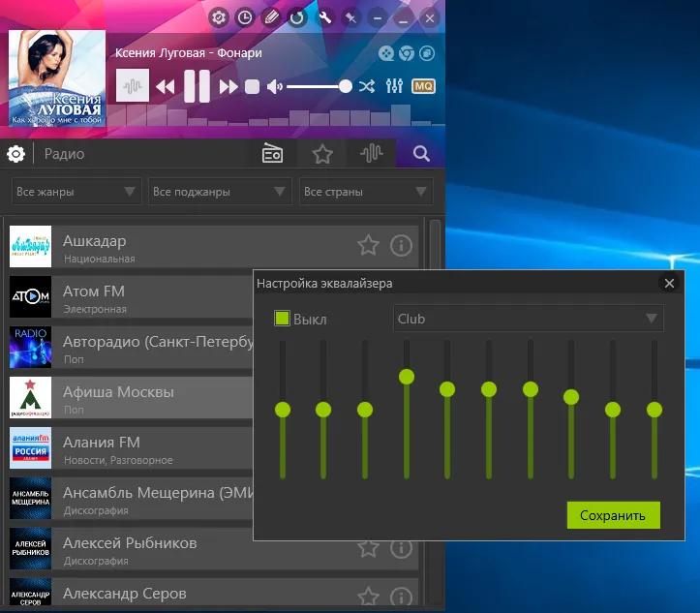Image resolution: width=700 pixels, height=613 pixels.
Task: Click the highest-raised equalizer band handle
Action: click(407, 377)
